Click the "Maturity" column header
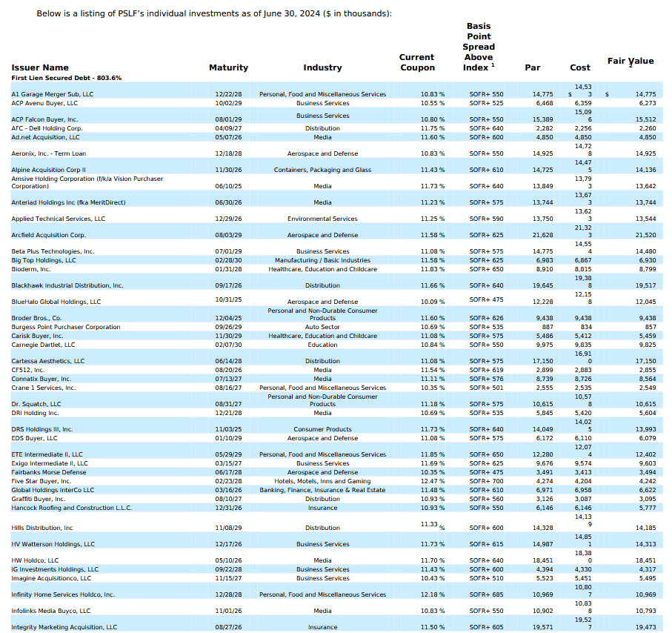The image size is (672, 633). point(228,67)
